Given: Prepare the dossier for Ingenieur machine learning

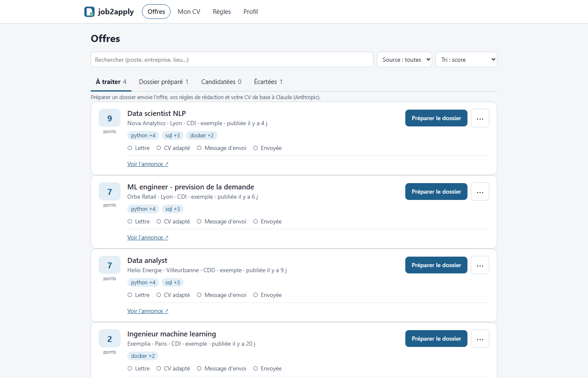Looking at the screenshot, I should coord(436,339).
